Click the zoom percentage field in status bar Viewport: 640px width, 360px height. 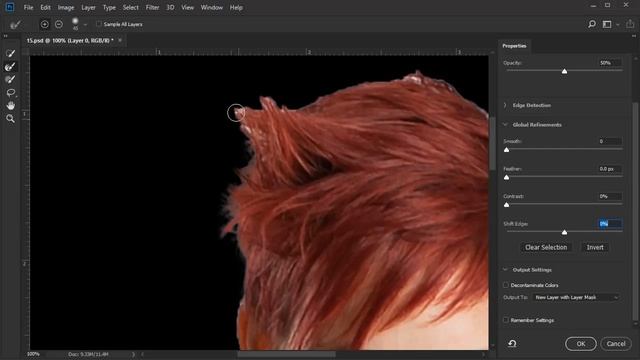[33, 354]
